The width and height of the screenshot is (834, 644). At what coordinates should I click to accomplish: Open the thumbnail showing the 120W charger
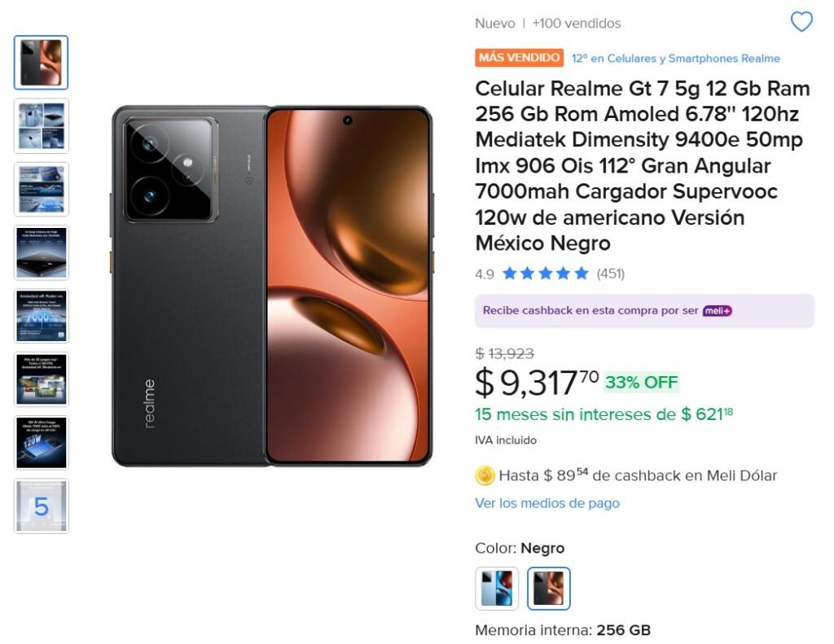pyautogui.click(x=41, y=444)
